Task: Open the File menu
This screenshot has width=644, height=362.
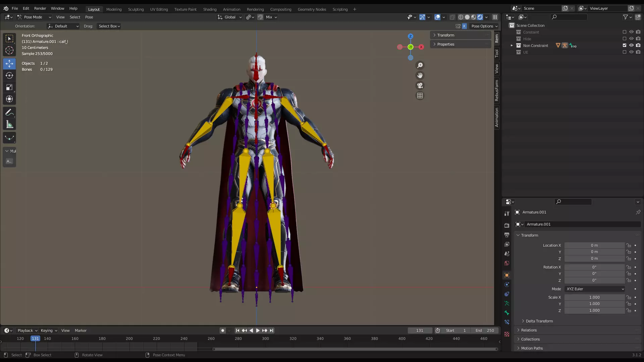Action: [15, 8]
